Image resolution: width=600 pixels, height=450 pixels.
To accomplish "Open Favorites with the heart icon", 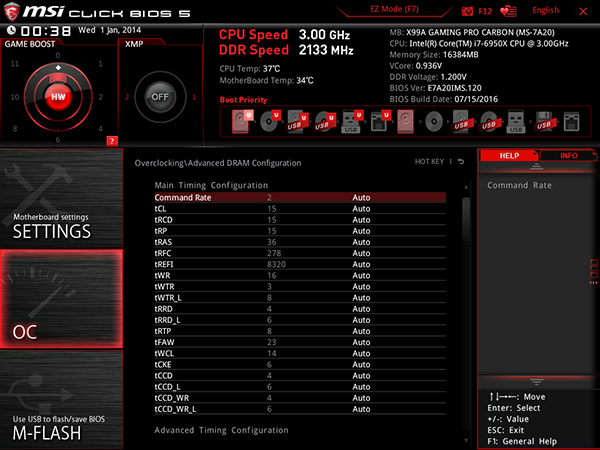I will pyautogui.click(x=508, y=11).
